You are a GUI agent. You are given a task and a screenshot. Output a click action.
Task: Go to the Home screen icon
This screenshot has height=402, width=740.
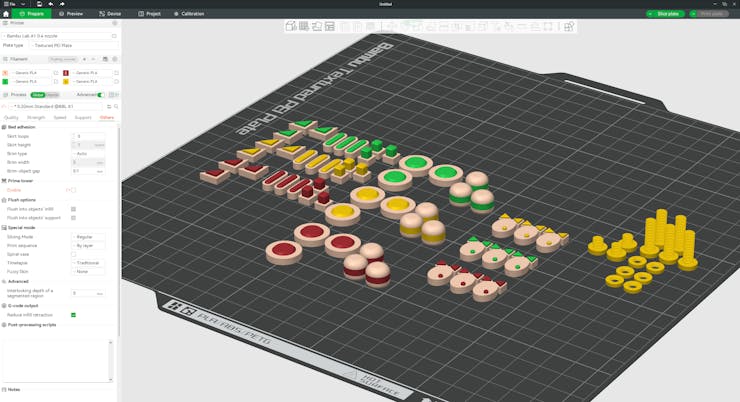click(6, 14)
